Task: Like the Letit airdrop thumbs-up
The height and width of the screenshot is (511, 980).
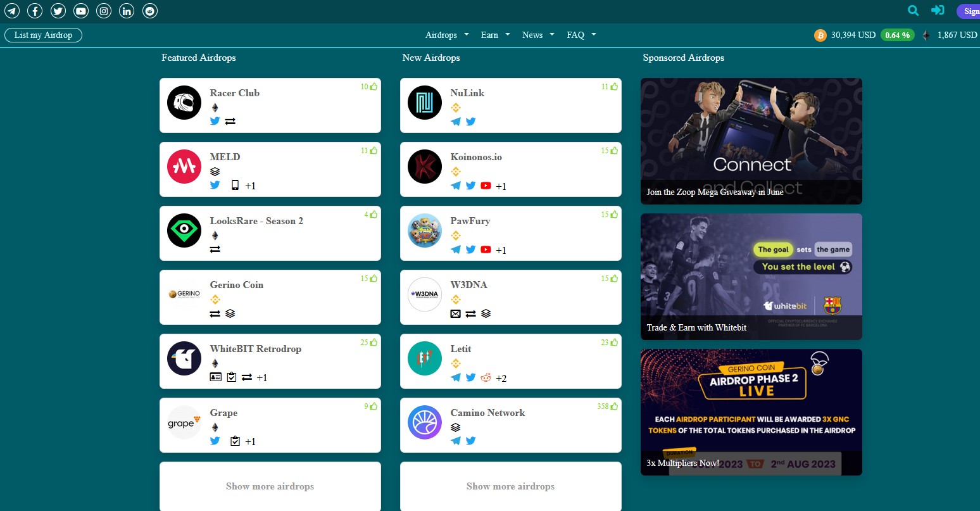Action: [614, 343]
